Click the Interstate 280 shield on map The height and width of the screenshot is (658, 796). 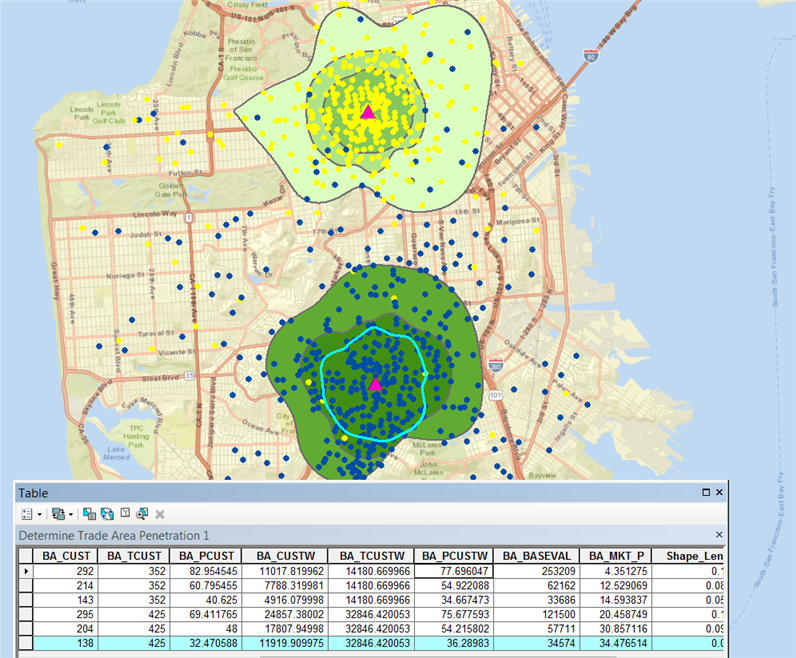[495, 365]
